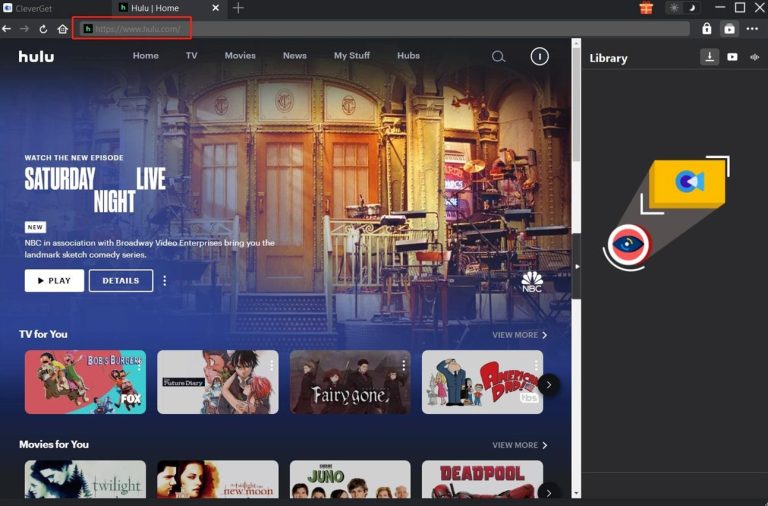The width and height of the screenshot is (768, 506).
Task: Open the browser home icon
Action: 62,29
